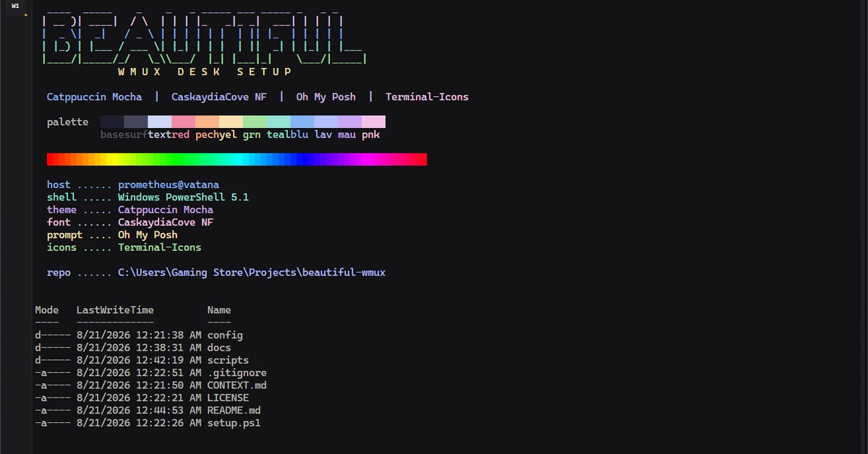Click the 'docs' directory name

pyautogui.click(x=219, y=348)
